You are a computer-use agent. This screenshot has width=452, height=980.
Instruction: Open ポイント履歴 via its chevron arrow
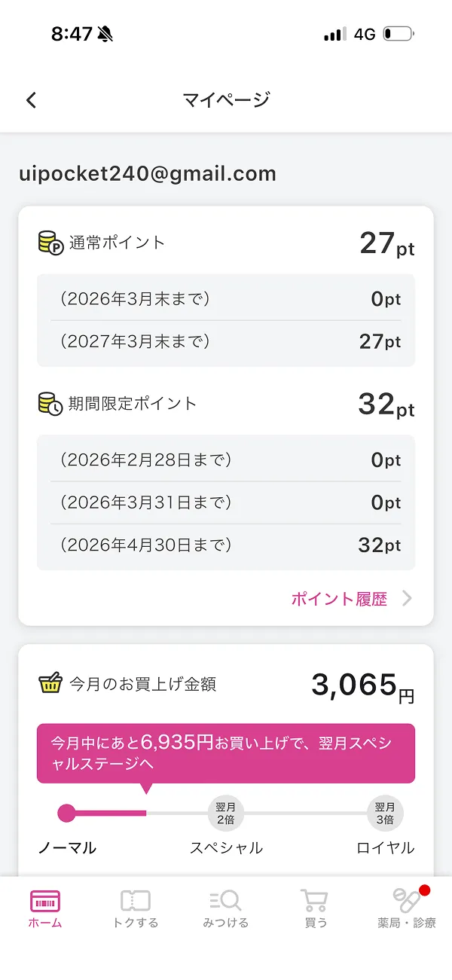point(407,598)
